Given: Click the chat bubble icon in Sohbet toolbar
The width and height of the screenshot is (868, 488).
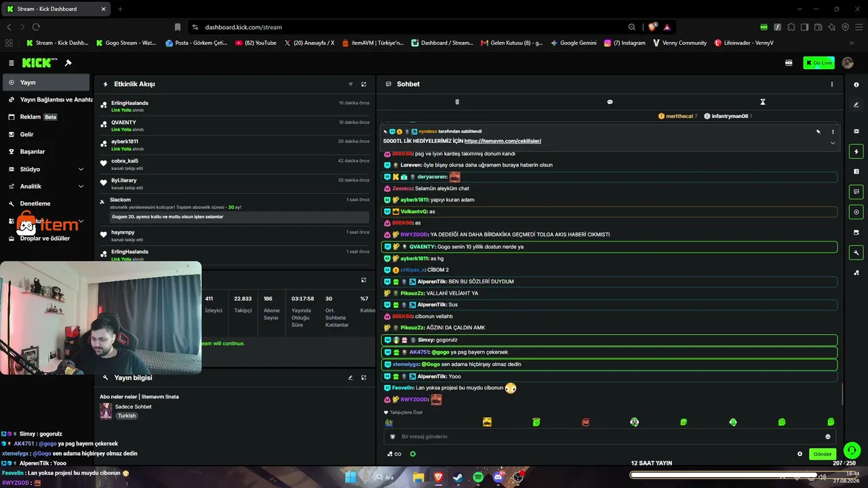Looking at the screenshot, I should click(x=610, y=102).
